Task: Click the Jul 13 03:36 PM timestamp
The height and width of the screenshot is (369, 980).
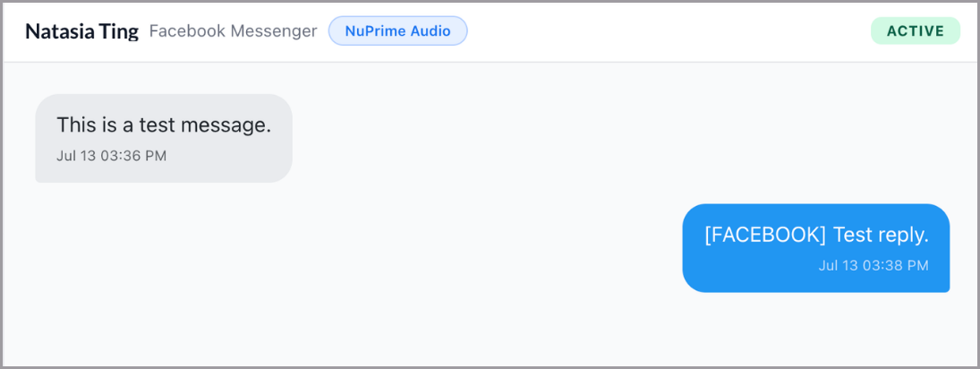Action: [111, 156]
